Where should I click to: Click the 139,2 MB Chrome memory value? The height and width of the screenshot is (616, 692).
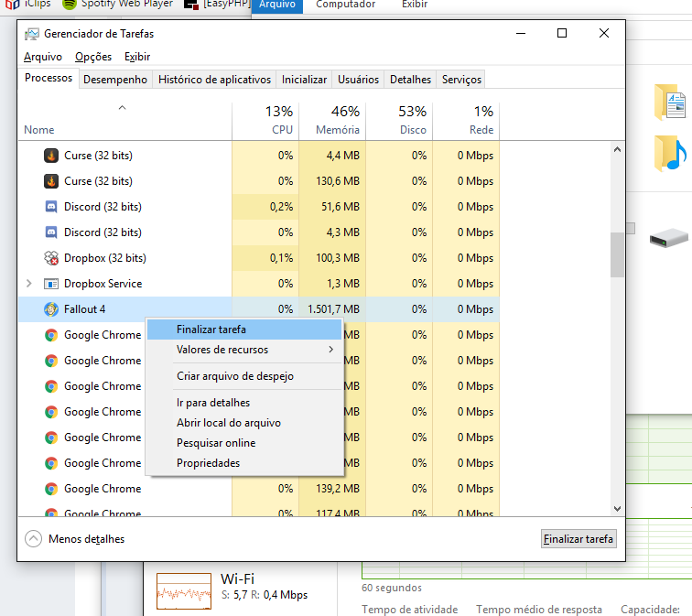coord(338,489)
